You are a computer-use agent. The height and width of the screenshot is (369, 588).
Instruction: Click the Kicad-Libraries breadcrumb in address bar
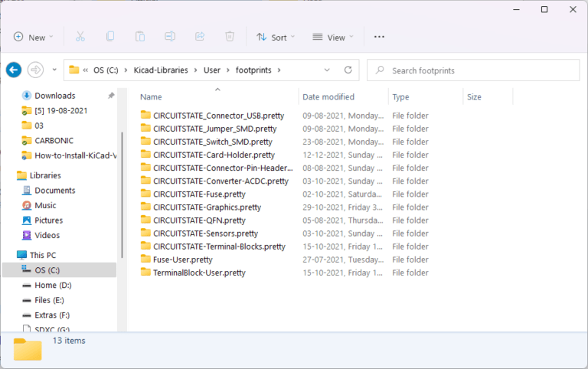[x=166, y=70]
